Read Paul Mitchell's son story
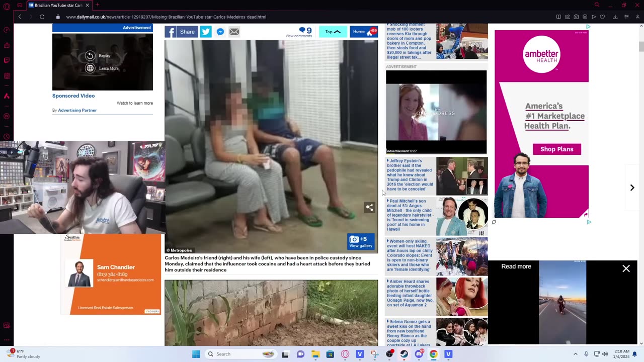The width and height of the screenshot is (644, 362). coord(410,215)
